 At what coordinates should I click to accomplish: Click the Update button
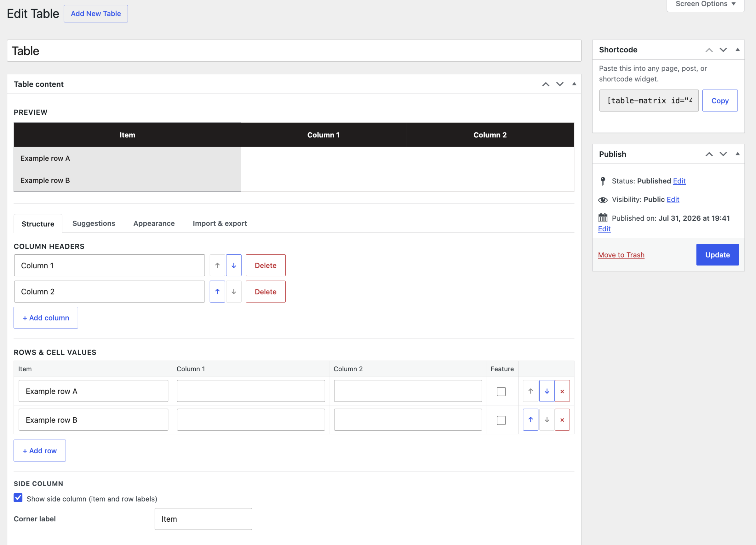pyautogui.click(x=717, y=254)
